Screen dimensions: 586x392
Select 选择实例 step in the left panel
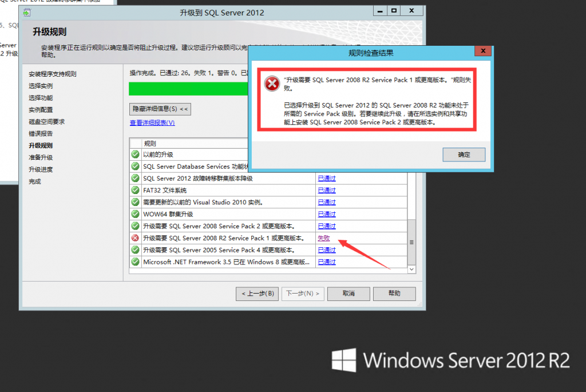click(42, 85)
